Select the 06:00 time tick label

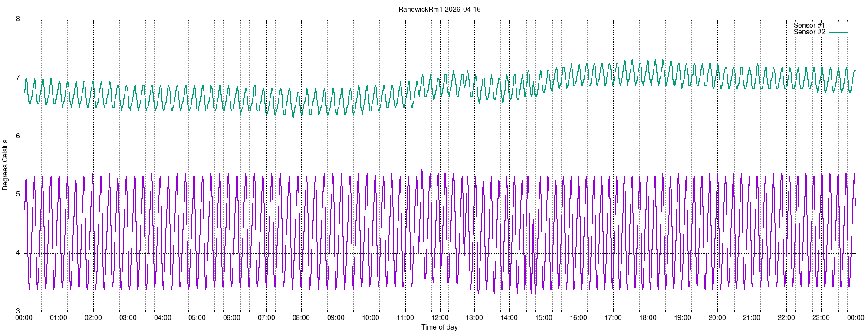click(232, 317)
